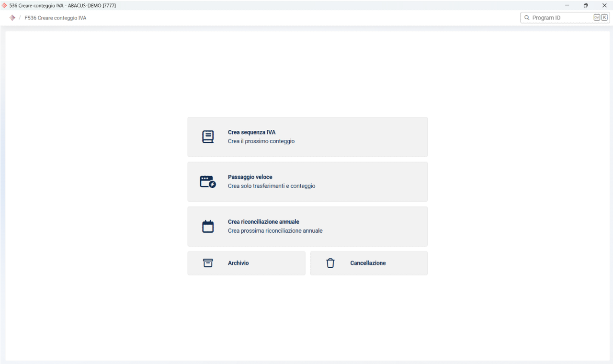Click the 'F536 Creare conteggio IVA' breadcrumb
The width and height of the screenshot is (613, 364).
56,18
